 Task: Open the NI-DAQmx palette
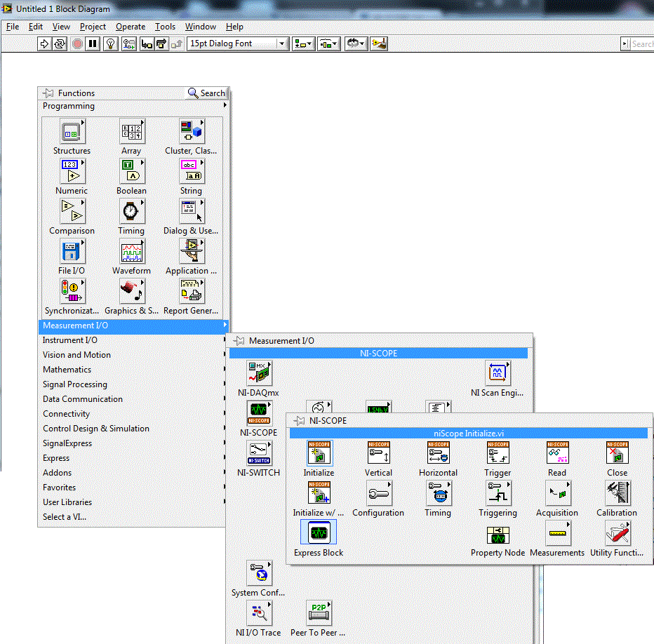pyautogui.click(x=259, y=373)
